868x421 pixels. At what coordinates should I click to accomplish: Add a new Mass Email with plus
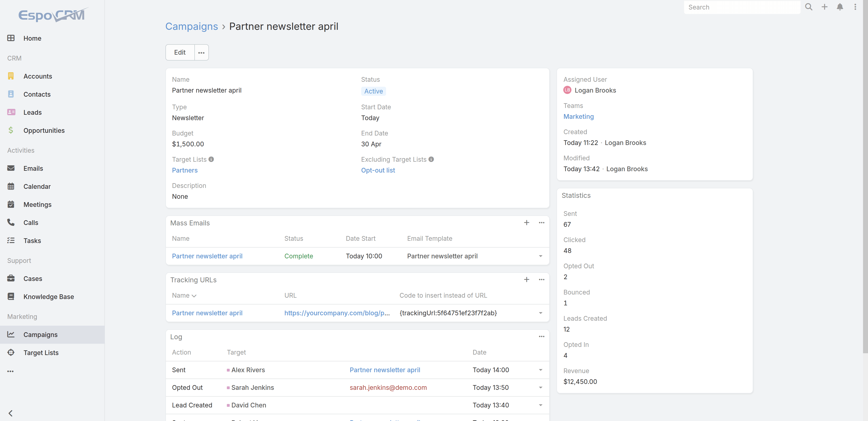tap(527, 223)
